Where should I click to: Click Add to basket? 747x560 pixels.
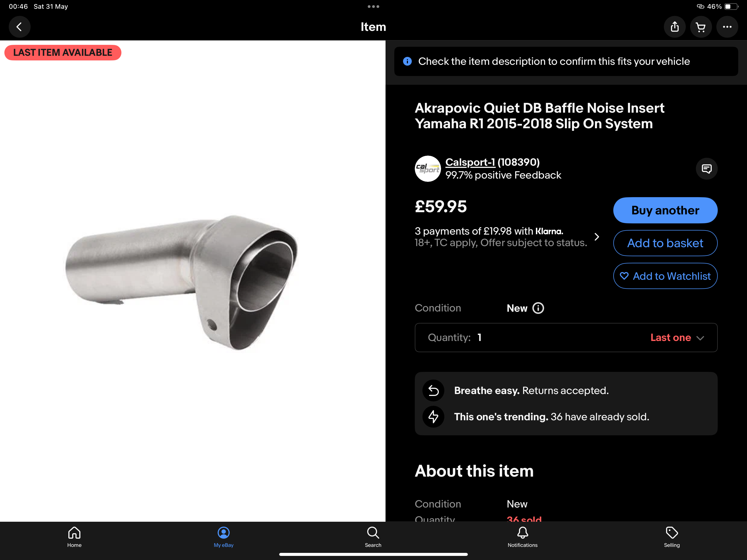[x=665, y=243]
